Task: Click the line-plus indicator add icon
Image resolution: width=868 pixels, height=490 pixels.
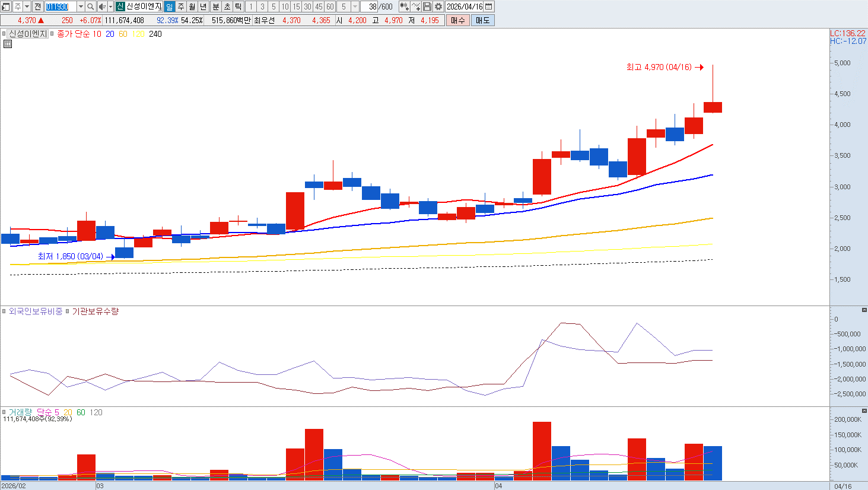Action: point(416,7)
